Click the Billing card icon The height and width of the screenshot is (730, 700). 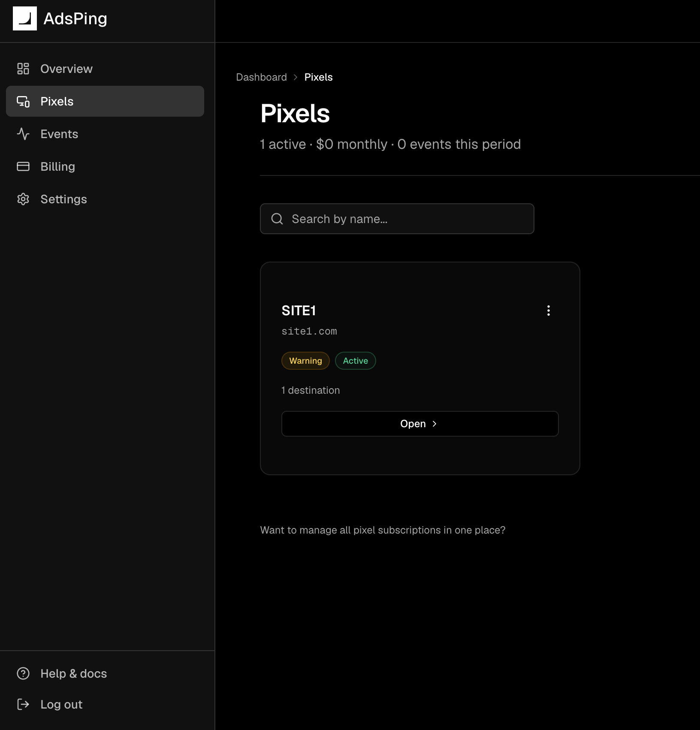pos(23,166)
